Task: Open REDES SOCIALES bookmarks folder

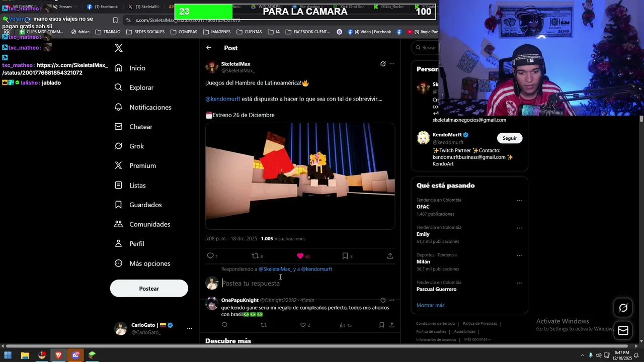Action: 145,32
